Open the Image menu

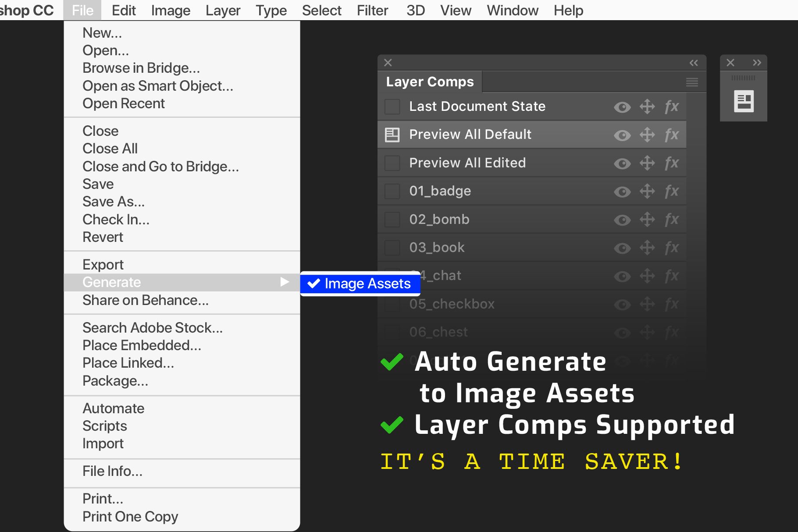[x=171, y=10]
